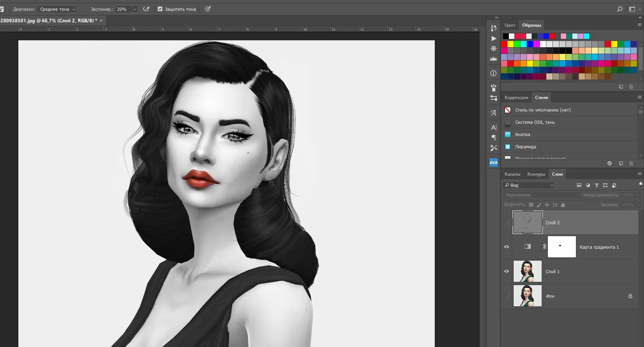Lock all padlock icon in Layers

[563, 205]
